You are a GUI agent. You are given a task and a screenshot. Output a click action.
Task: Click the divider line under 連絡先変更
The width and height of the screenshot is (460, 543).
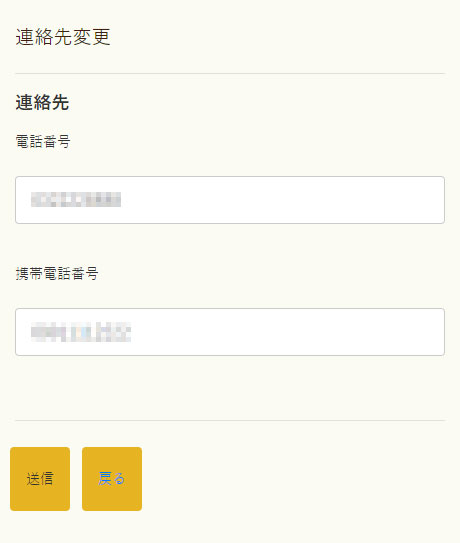[x=230, y=73]
